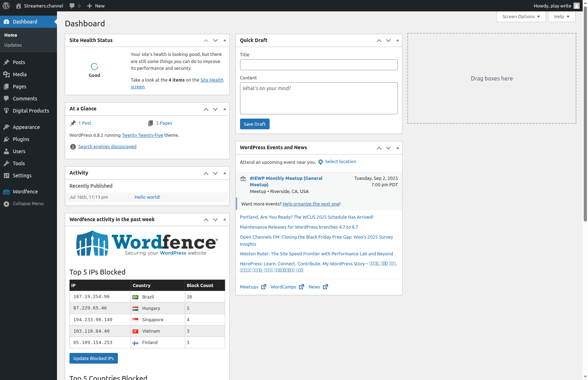
Task: Click external link icon next to WordCamps
Action: click(x=301, y=287)
